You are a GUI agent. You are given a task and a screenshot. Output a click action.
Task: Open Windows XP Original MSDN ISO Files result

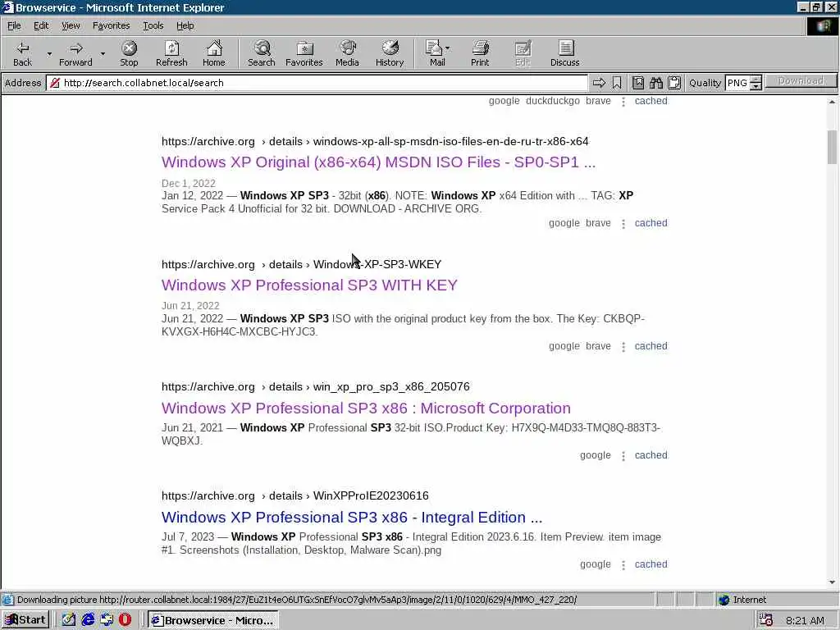(378, 162)
